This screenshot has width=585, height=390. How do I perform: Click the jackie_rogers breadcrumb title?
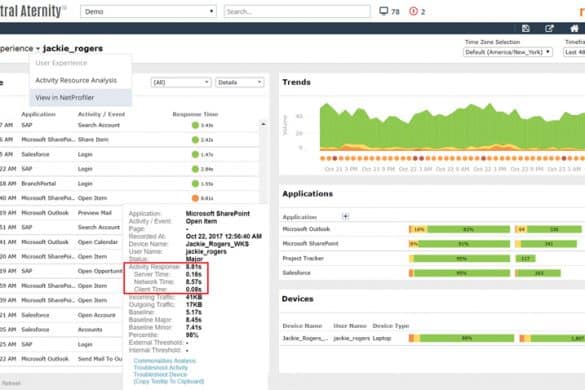point(73,49)
